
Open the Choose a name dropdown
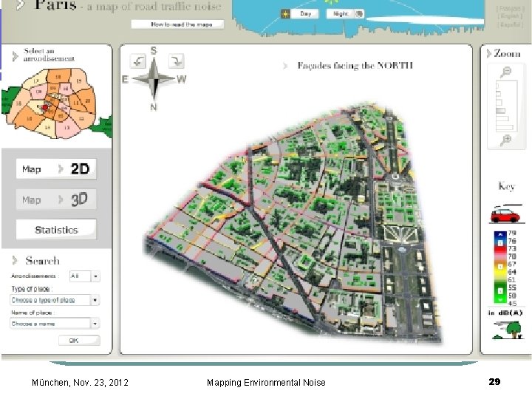pyautogui.click(x=55, y=324)
